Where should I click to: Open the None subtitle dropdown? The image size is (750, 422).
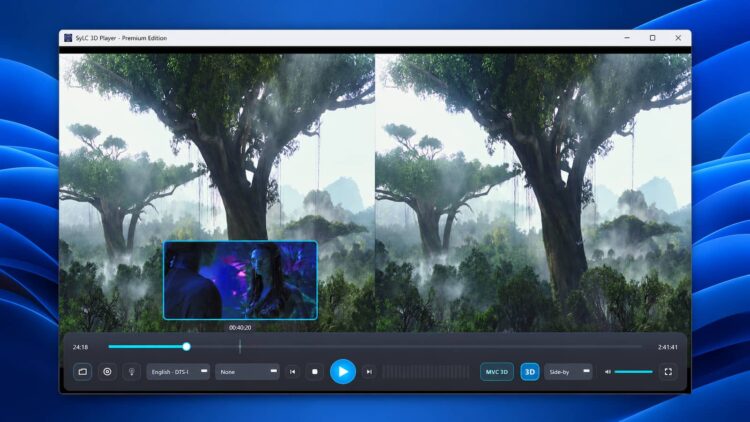pos(247,372)
